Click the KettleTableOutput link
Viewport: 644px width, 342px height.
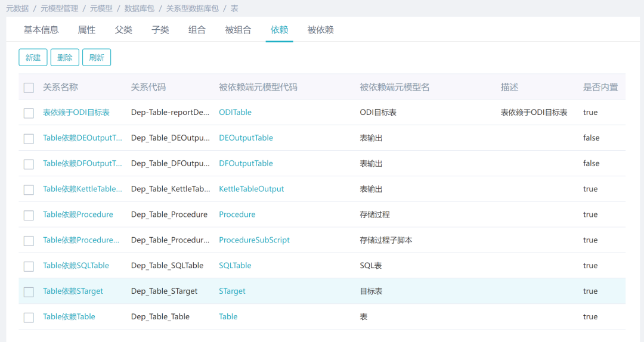click(x=251, y=189)
